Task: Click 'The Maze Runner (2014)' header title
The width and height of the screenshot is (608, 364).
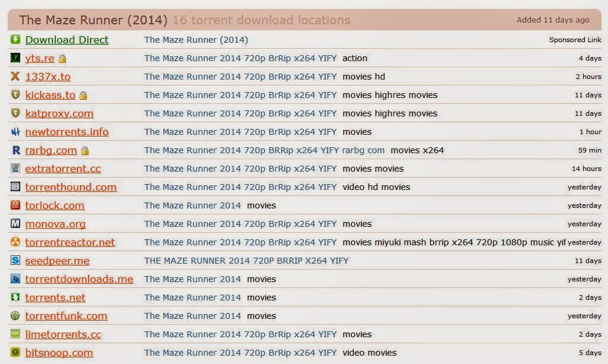Action: pos(93,20)
